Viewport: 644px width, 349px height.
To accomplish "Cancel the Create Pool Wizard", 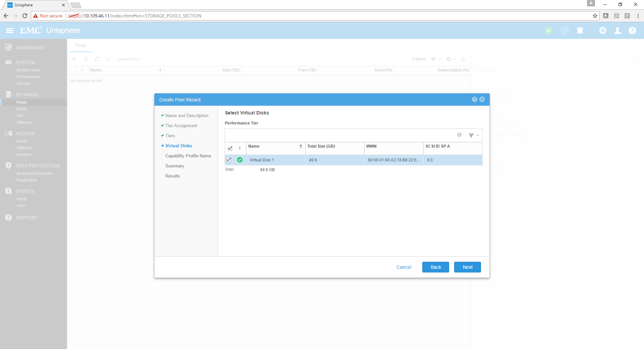I will 404,267.
